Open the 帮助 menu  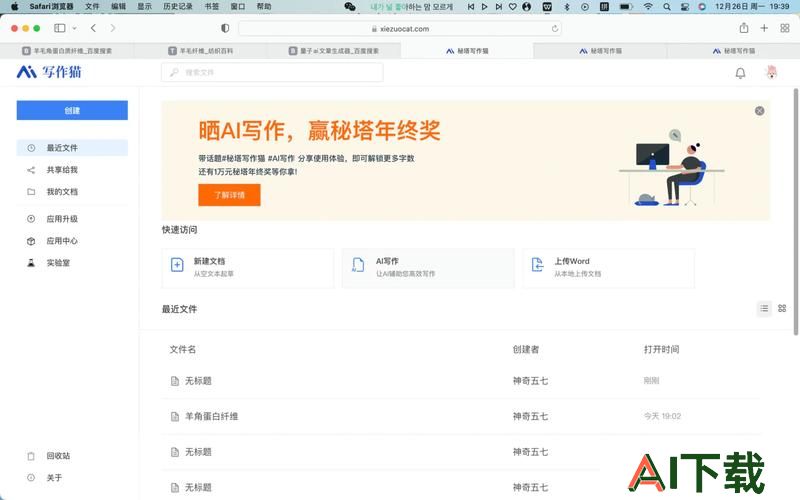(x=264, y=7)
